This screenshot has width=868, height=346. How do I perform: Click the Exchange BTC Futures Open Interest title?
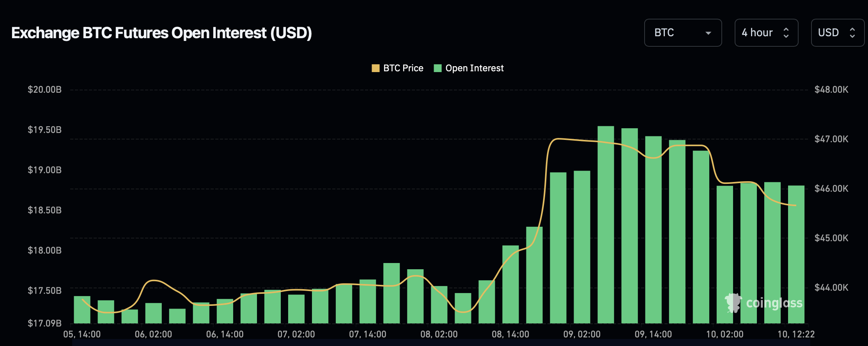click(x=161, y=33)
